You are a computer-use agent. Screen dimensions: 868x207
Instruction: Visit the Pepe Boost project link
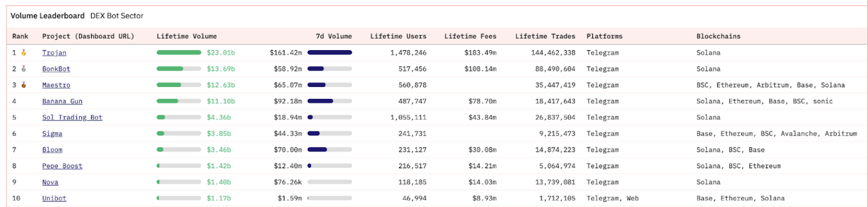pos(62,166)
